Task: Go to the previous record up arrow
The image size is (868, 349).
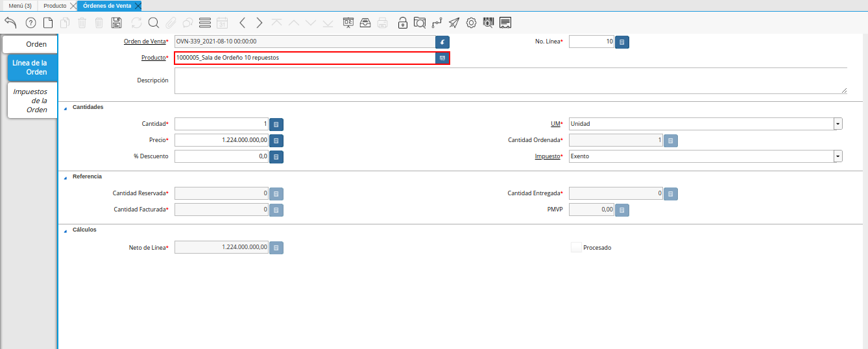Action: 294,23
